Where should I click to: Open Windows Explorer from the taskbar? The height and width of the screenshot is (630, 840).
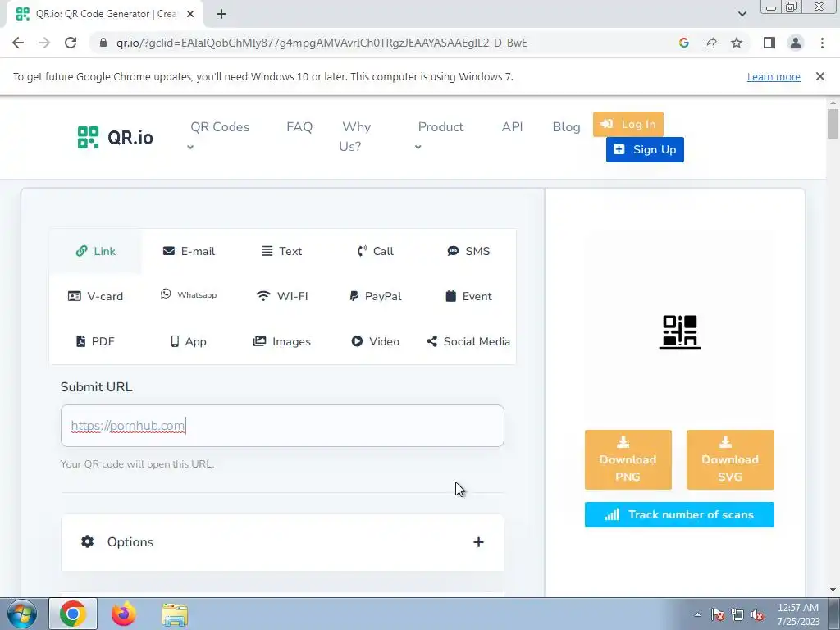point(176,614)
